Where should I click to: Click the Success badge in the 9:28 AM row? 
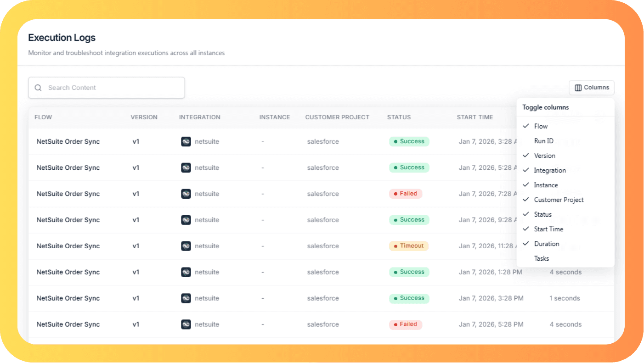click(x=409, y=220)
